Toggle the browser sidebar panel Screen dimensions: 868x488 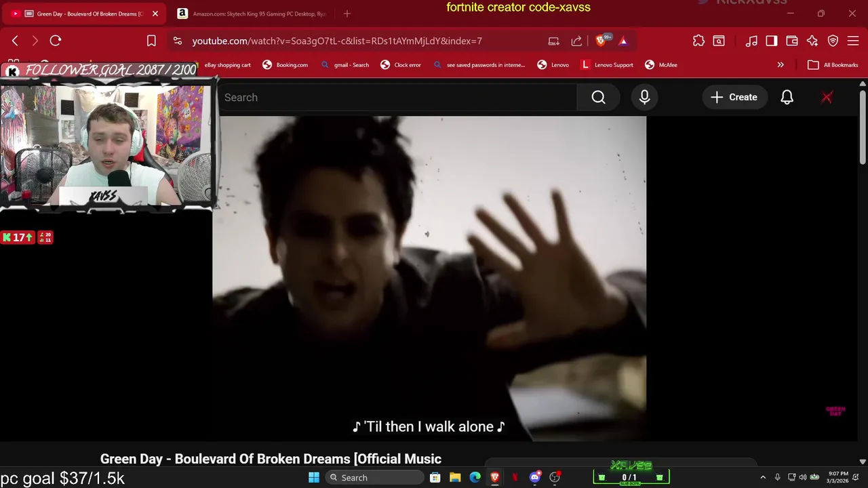[772, 41]
